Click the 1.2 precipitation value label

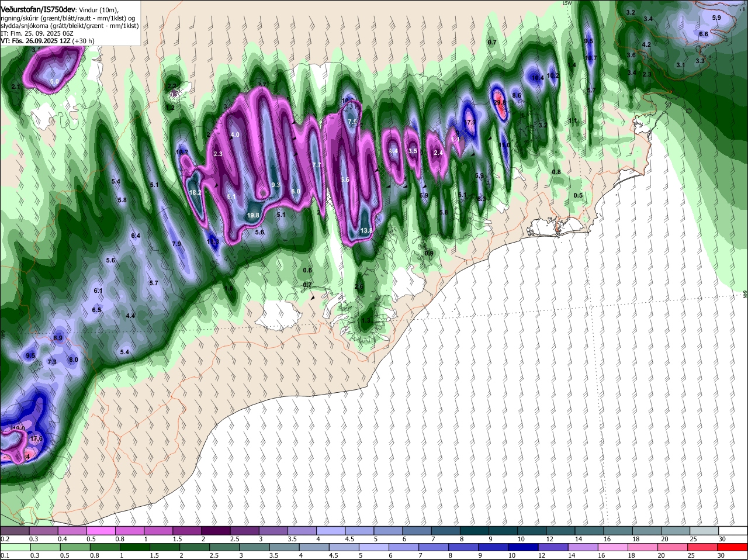[x=170, y=108]
